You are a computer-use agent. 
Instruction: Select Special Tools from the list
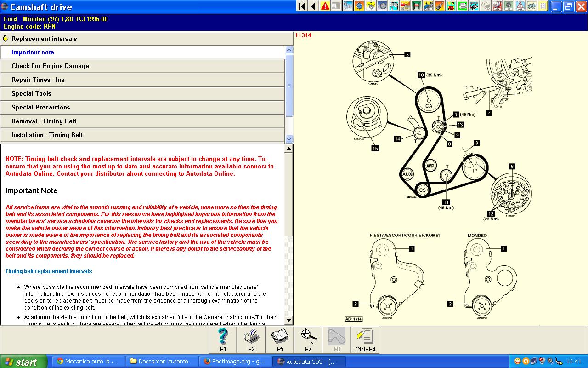point(31,93)
